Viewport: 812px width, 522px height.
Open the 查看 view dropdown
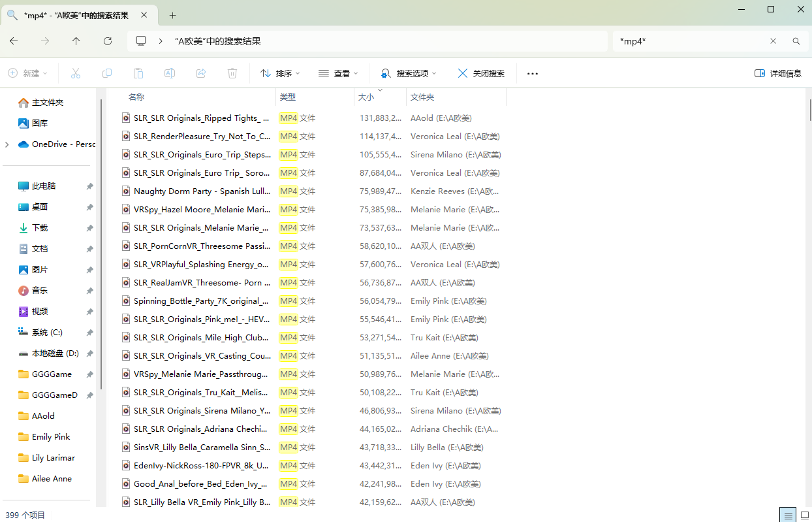point(338,73)
